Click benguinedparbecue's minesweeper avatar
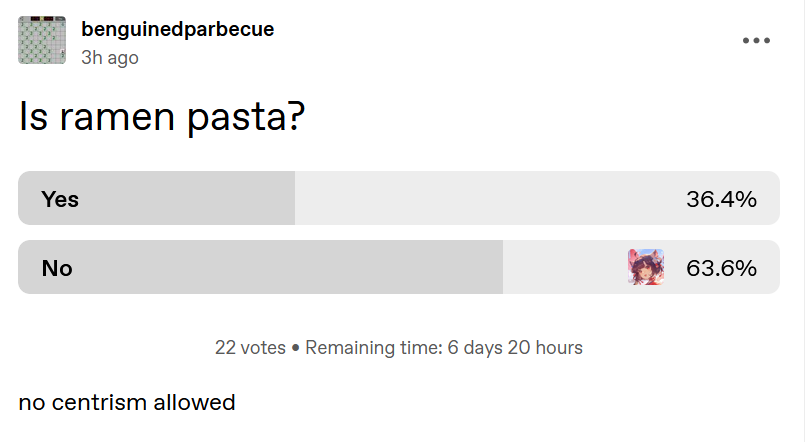The width and height of the screenshot is (810, 442). [x=42, y=40]
